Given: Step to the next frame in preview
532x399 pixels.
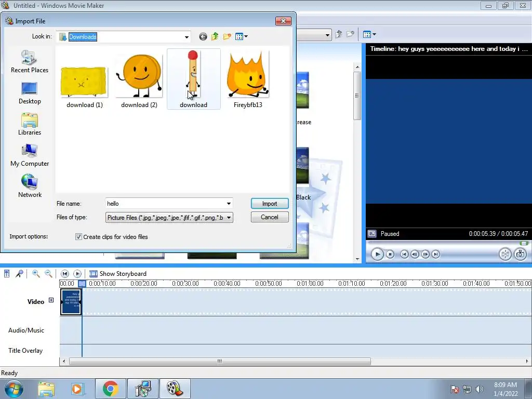Looking at the screenshot, I should (x=425, y=254).
